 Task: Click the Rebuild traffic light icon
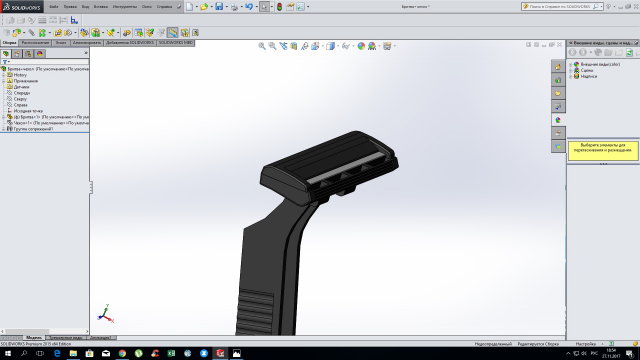280,7
